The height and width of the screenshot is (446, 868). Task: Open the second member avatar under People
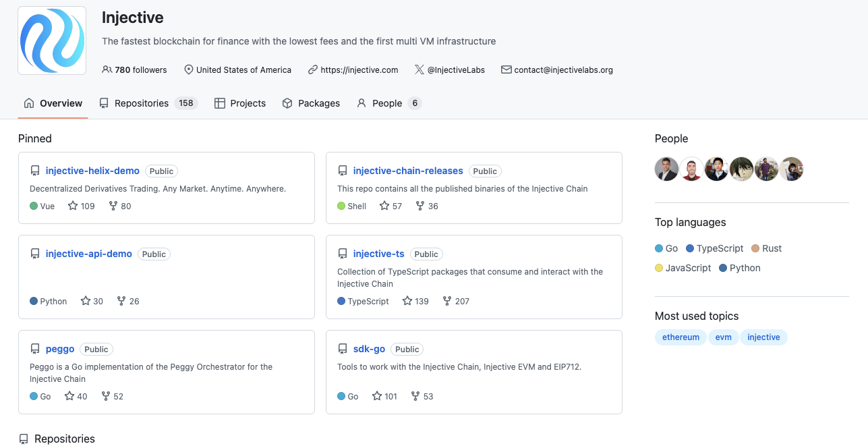pyautogui.click(x=691, y=169)
